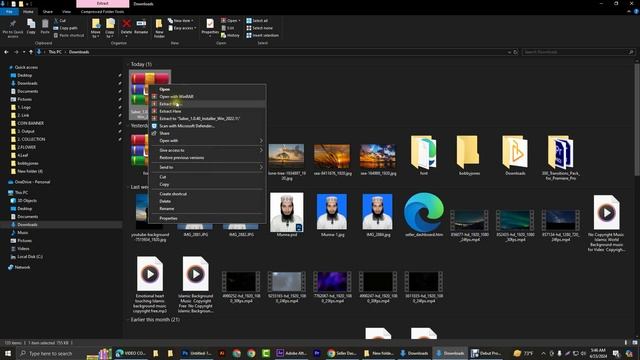
Task: Choose Scan with Microsoft Defender
Action: pos(208,126)
